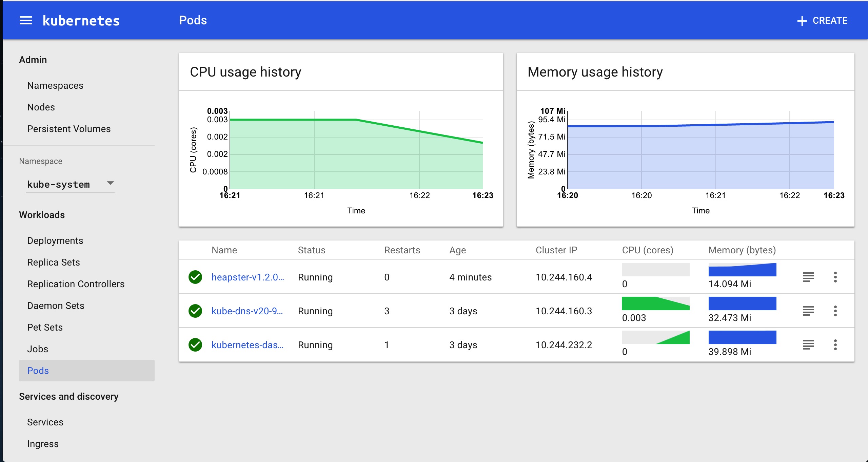Expand Workloads section in sidebar

(42, 215)
